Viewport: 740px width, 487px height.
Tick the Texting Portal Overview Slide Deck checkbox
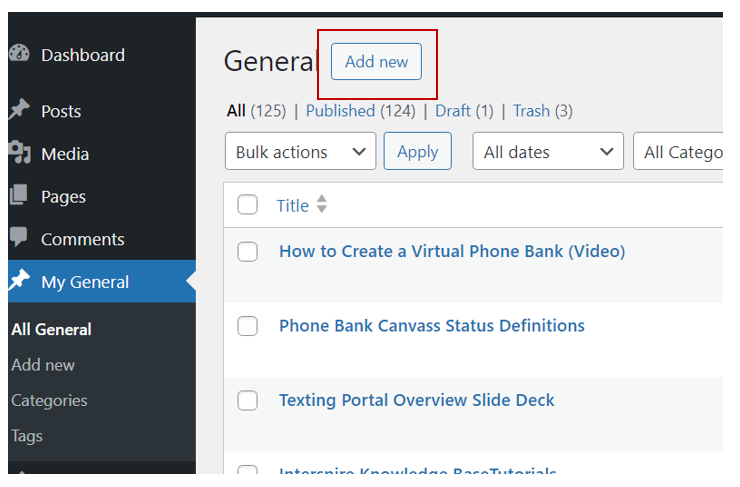pyautogui.click(x=247, y=401)
